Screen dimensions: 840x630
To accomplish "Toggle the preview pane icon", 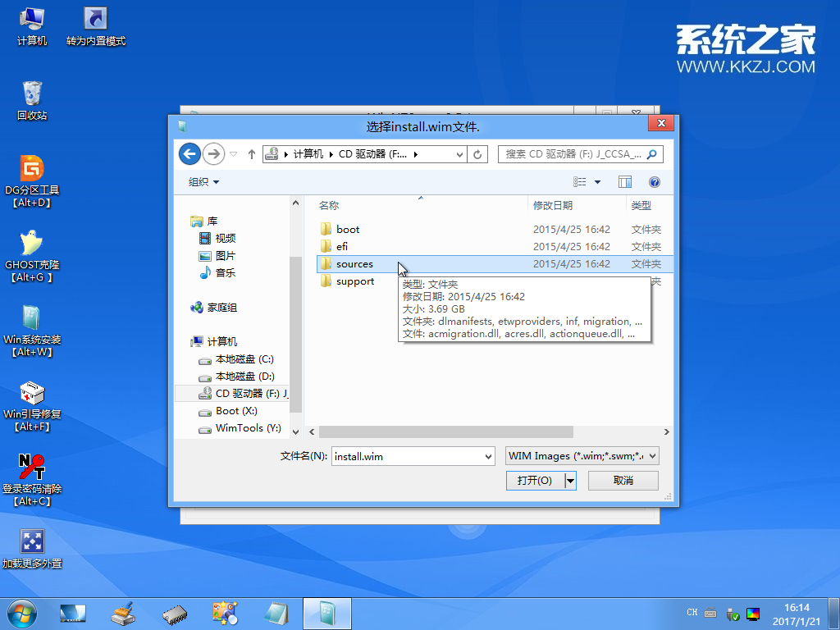I will (x=624, y=182).
